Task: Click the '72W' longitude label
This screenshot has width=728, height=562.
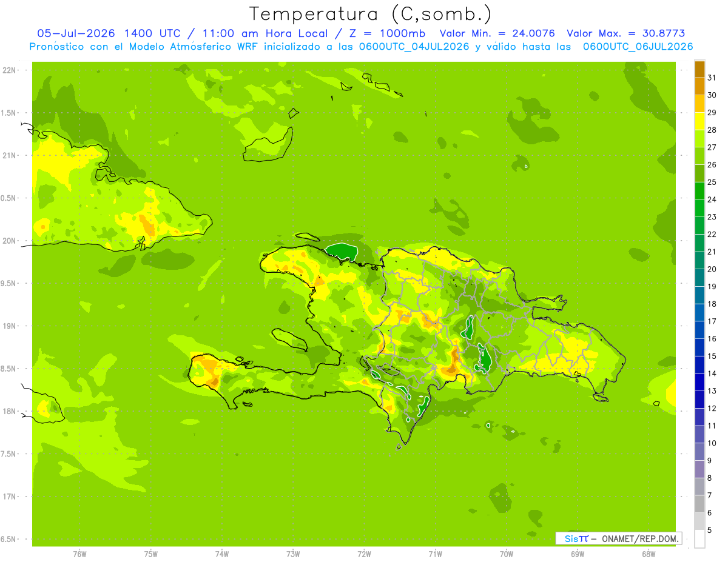Action: (364, 554)
